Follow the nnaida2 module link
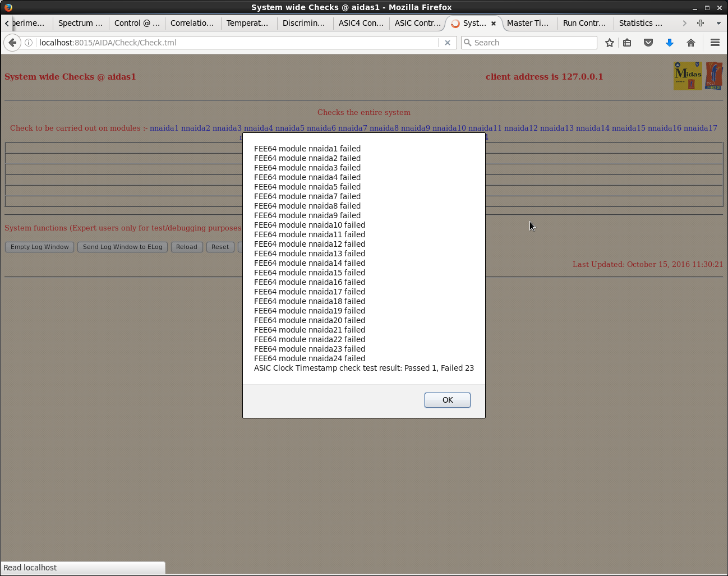 click(196, 128)
